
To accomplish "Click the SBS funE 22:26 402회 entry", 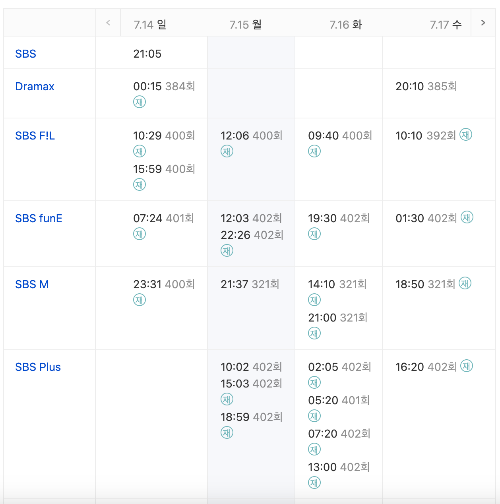I will coord(252,235).
